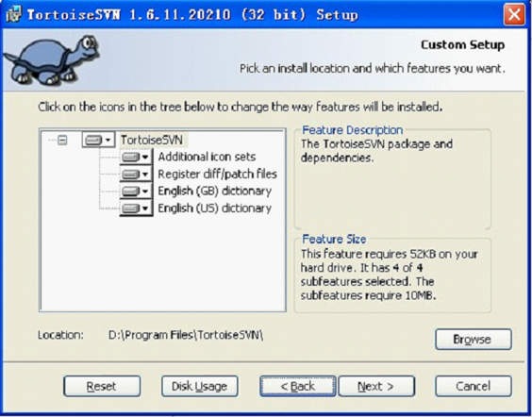532x417 pixels.
Task: Open the Register diff/patch files feature dropdown
Action: [x=136, y=174]
